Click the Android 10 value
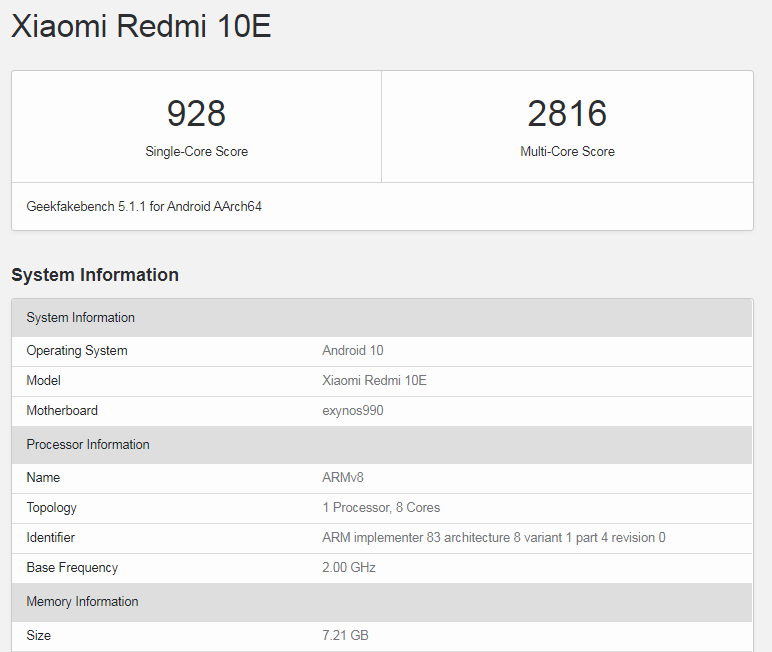This screenshot has width=772, height=652. (x=352, y=351)
